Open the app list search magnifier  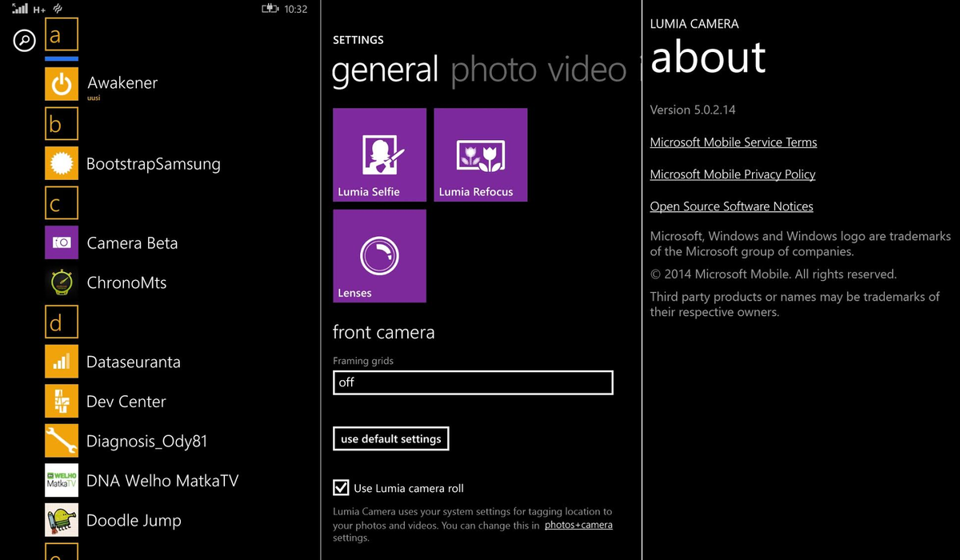pyautogui.click(x=23, y=40)
